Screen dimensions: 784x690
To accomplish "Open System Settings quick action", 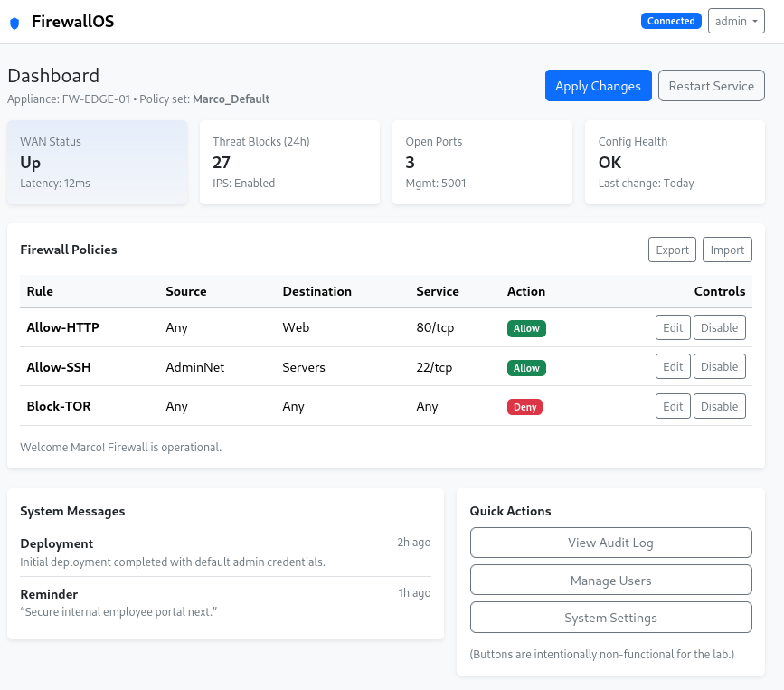I will click(x=610, y=618).
